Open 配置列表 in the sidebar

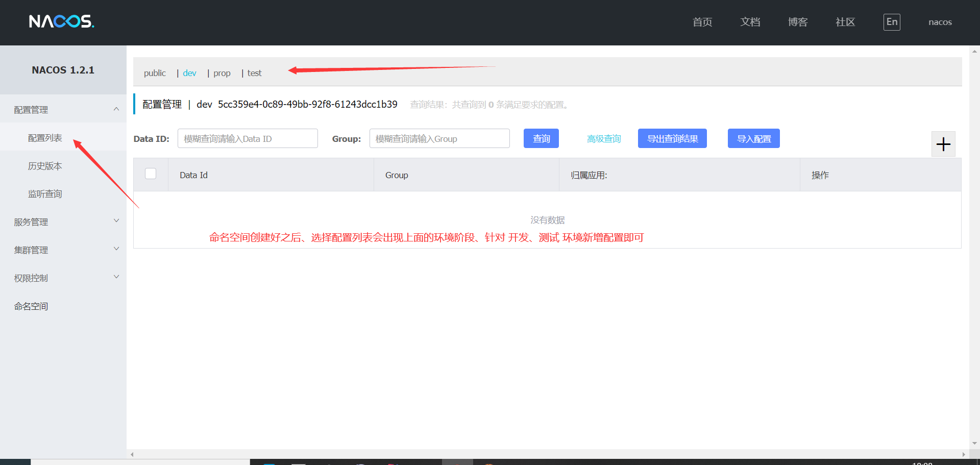(x=45, y=138)
